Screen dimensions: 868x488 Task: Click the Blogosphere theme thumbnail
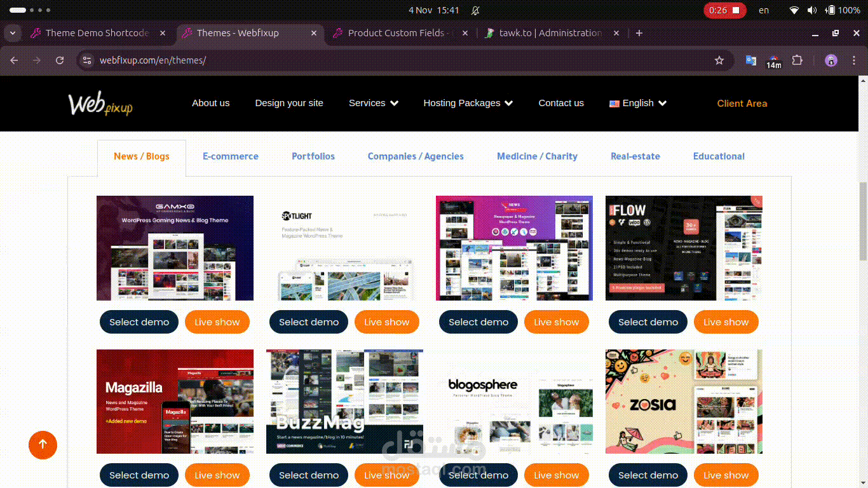click(514, 401)
